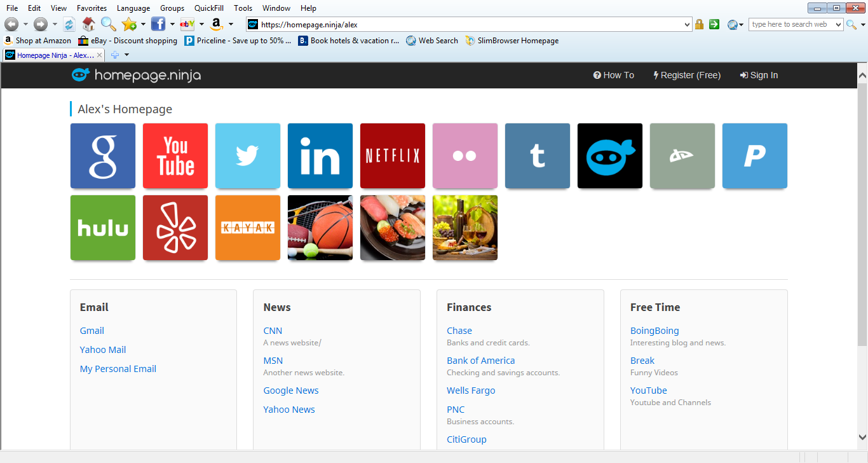Open the Facebook bookmark toolbar icon
This screenshot has width=868, height=463.
click(158, 24)
